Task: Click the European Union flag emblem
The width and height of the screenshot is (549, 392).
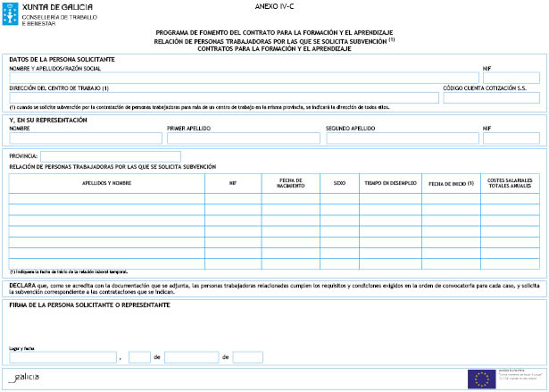Action: click(483, 379)
